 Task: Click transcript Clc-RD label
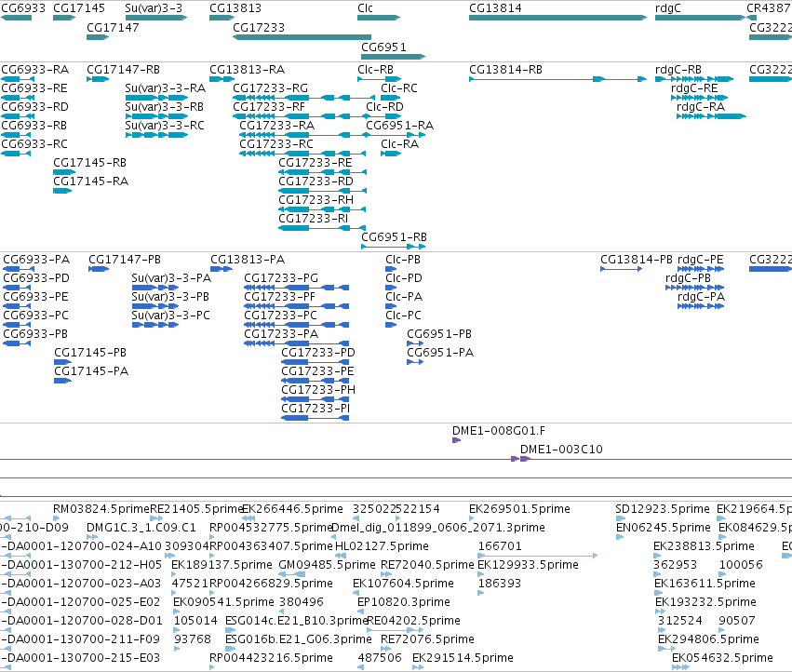[x=385, y=107]
